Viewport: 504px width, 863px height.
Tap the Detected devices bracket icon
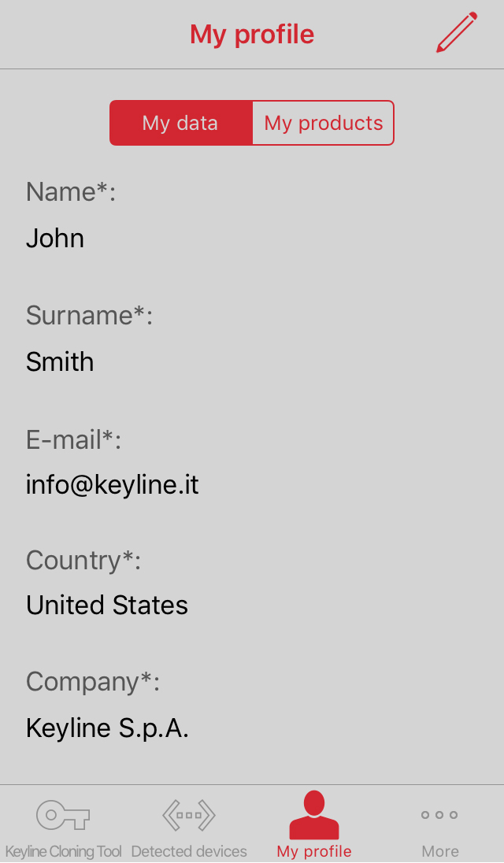[189, 815]
